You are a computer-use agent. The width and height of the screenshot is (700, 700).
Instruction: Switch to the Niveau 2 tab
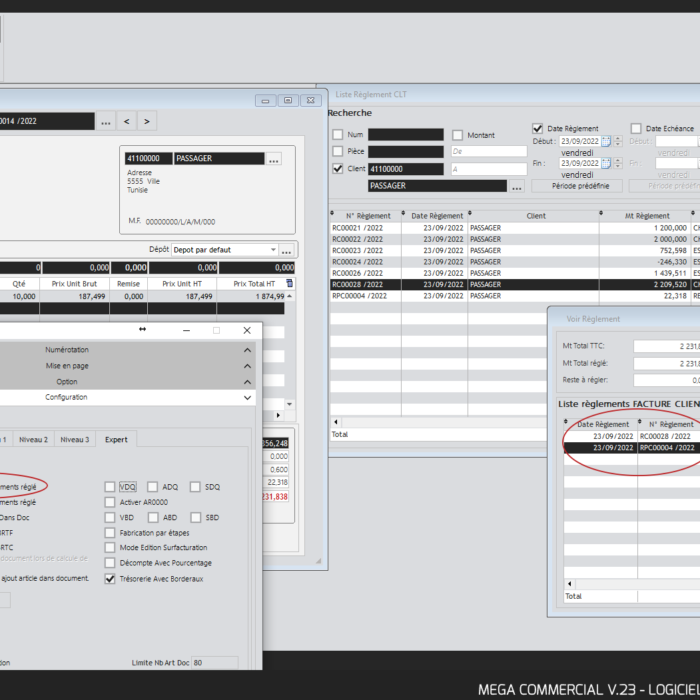click(x=33, y=440)
